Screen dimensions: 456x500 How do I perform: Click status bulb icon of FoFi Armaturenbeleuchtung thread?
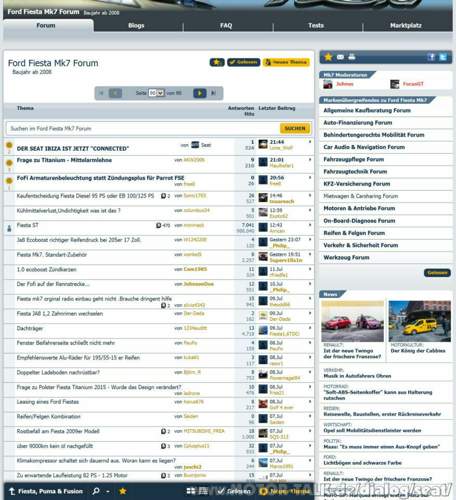click(9, 181)
